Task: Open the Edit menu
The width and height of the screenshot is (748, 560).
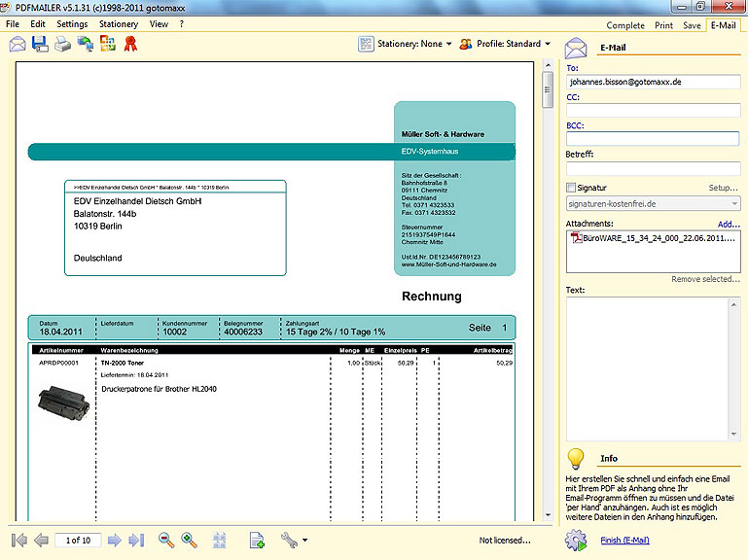Action: click(38, 24)
